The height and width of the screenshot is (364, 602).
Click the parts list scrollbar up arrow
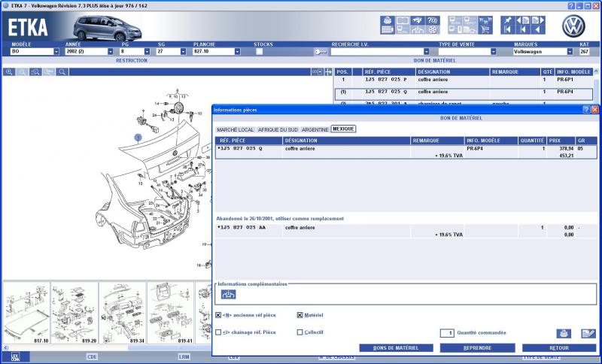click(x=596, y=71)
